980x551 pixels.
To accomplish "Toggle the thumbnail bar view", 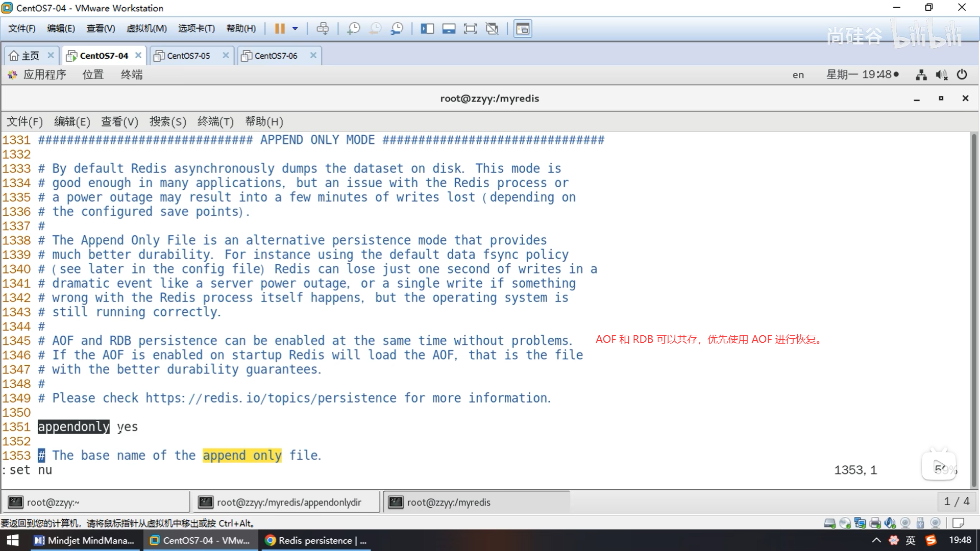I will 449,29.
